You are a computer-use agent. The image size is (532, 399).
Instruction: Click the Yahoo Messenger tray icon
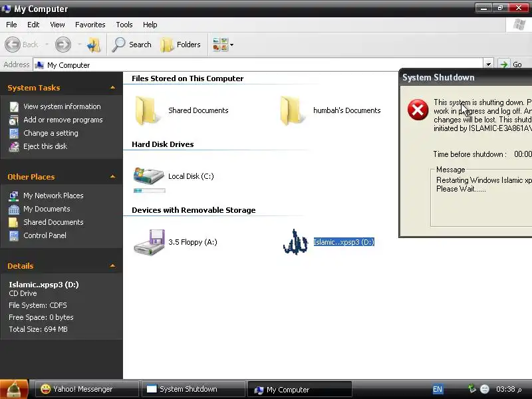tap(485, 389)
